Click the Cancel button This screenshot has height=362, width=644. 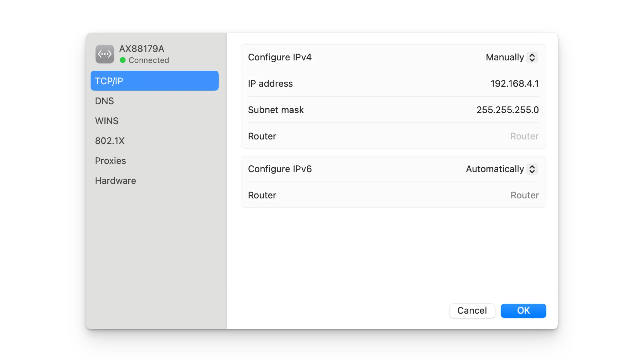tap(472, 310)
